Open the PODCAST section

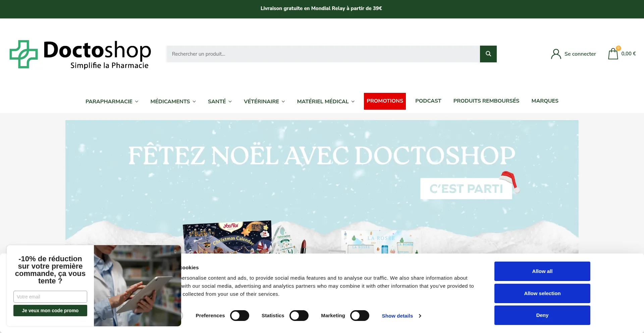click(x=428, y=101)
